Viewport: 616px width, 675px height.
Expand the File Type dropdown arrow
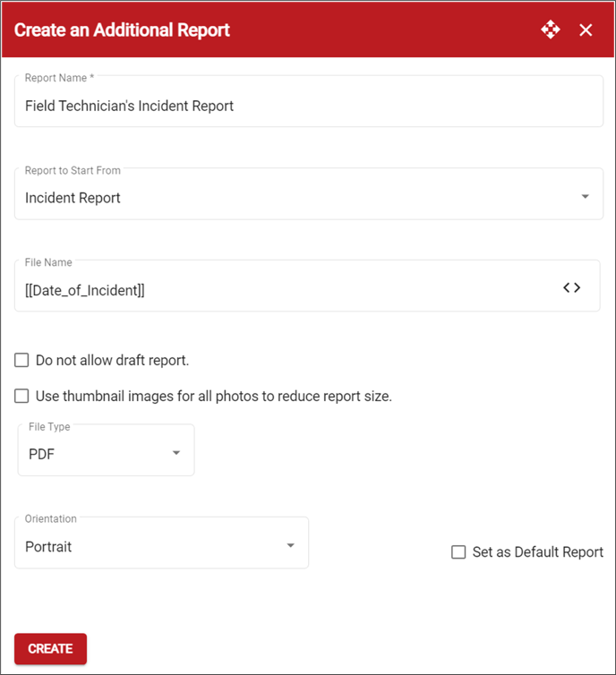click(176, 452)
